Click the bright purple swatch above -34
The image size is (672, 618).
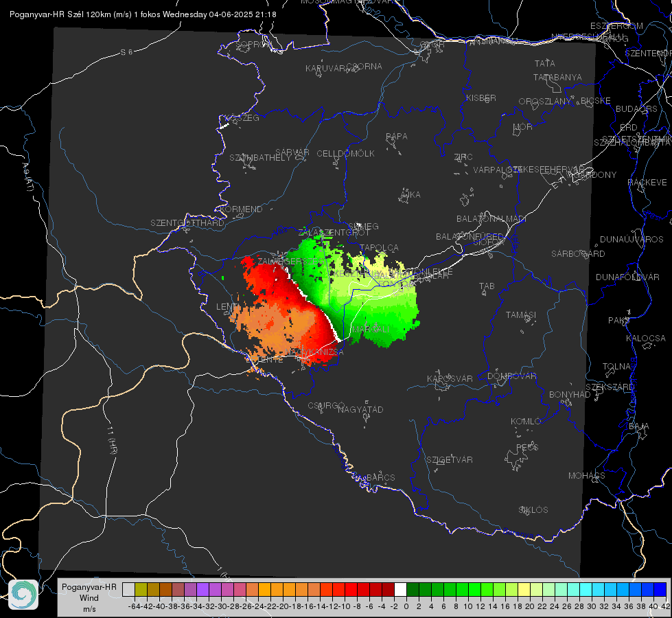click(x=202, y=589)
